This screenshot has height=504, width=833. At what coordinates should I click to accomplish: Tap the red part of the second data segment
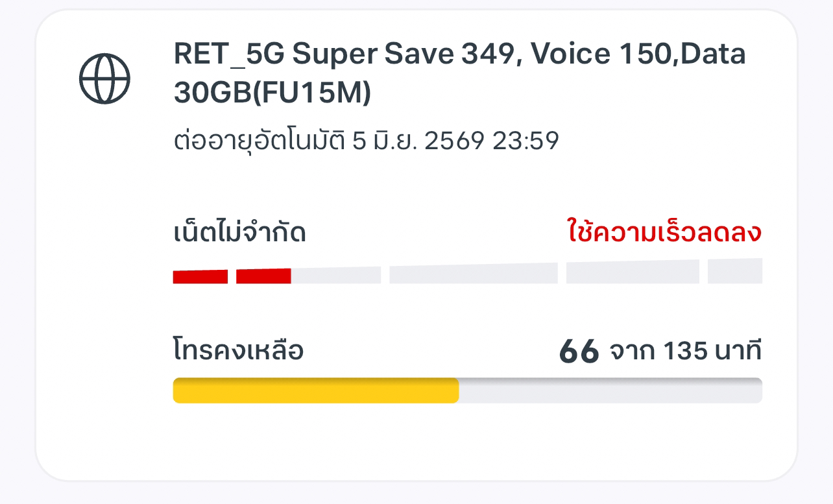[x=263, y=276]
